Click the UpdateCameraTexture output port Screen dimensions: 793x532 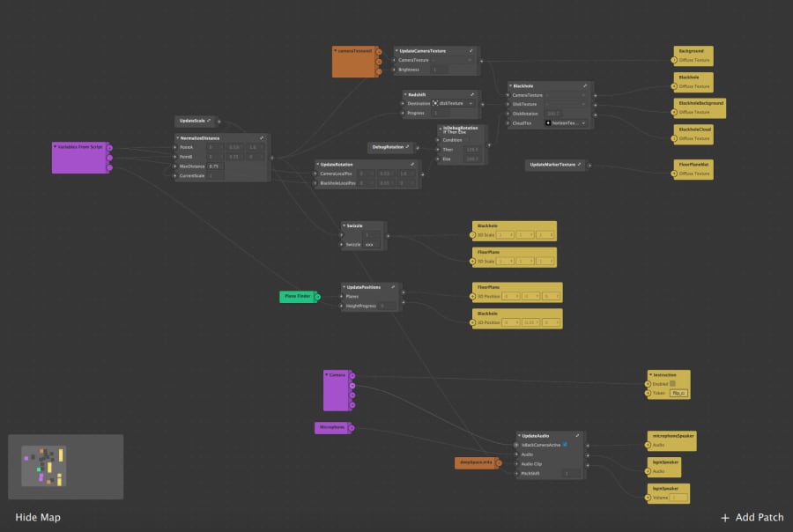click(481, 61)
